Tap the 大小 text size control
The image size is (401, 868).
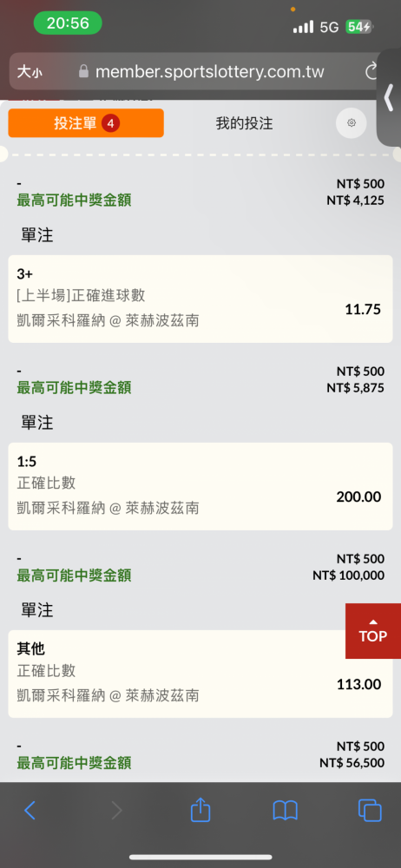coord(29,71)
